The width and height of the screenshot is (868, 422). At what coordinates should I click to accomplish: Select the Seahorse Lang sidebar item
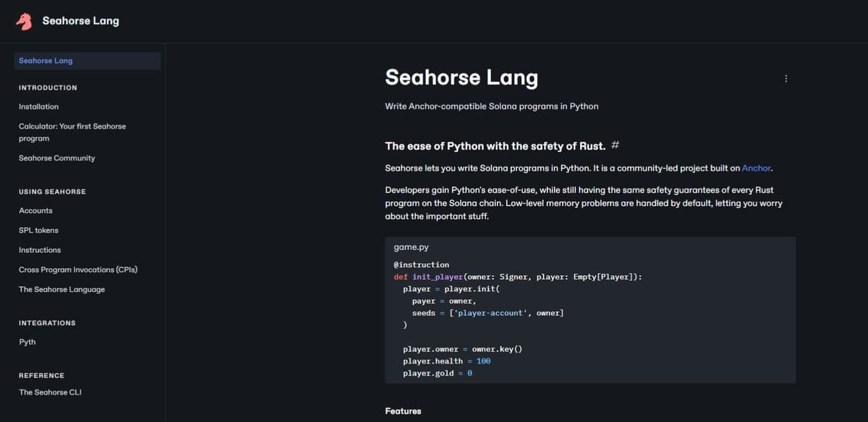(88, 61)
